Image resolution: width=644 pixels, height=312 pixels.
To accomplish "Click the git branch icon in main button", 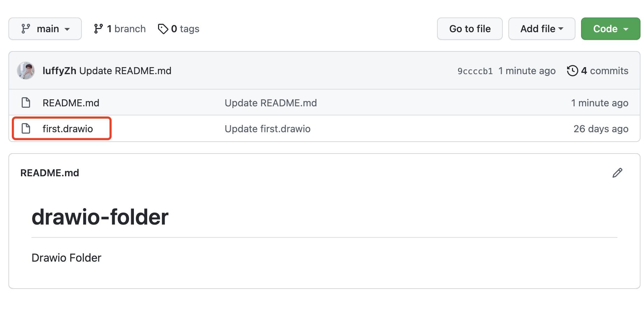I will [x=26, y=29].
